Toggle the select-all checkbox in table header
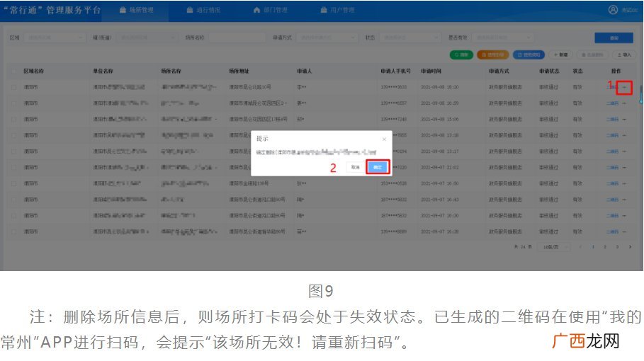 tap(14, 71)
